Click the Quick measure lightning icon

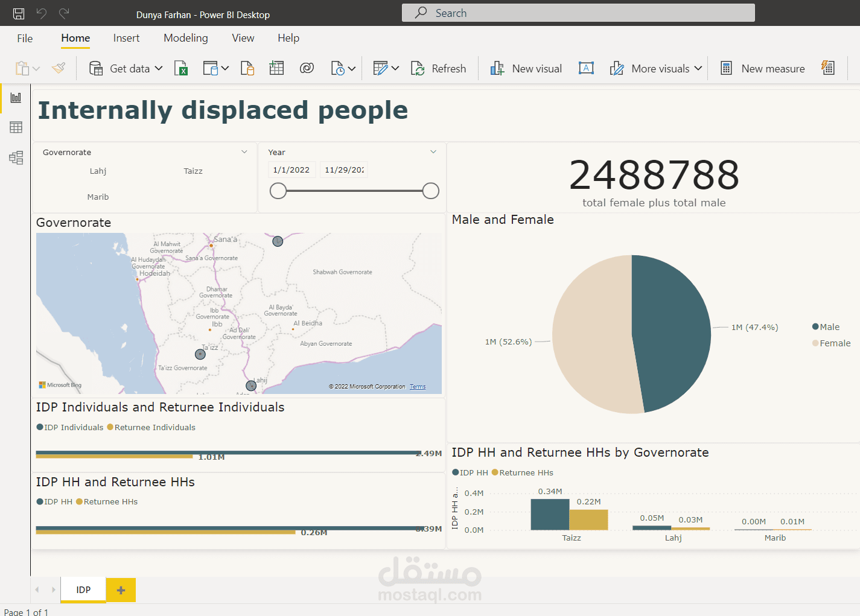[828, 68]
